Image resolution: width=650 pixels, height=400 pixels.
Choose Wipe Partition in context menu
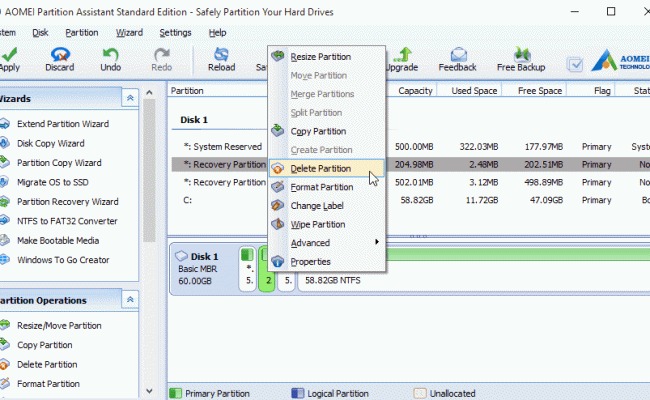pyautogui.click(x=327, y=224)
